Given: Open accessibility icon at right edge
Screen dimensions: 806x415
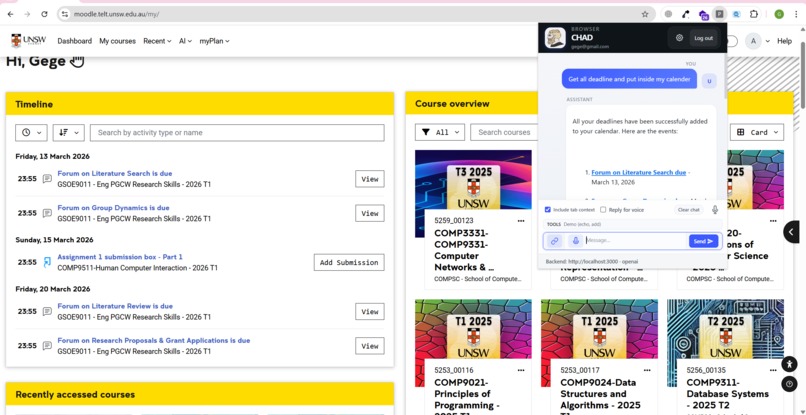Looking at the screenshot, I should click(789, 365).
